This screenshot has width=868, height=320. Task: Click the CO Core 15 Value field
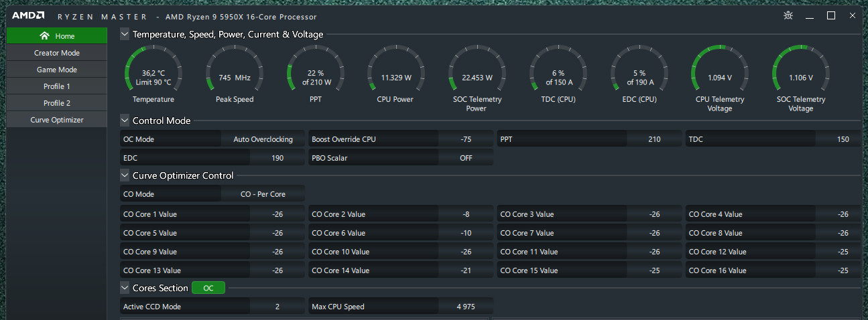(589, 270)
